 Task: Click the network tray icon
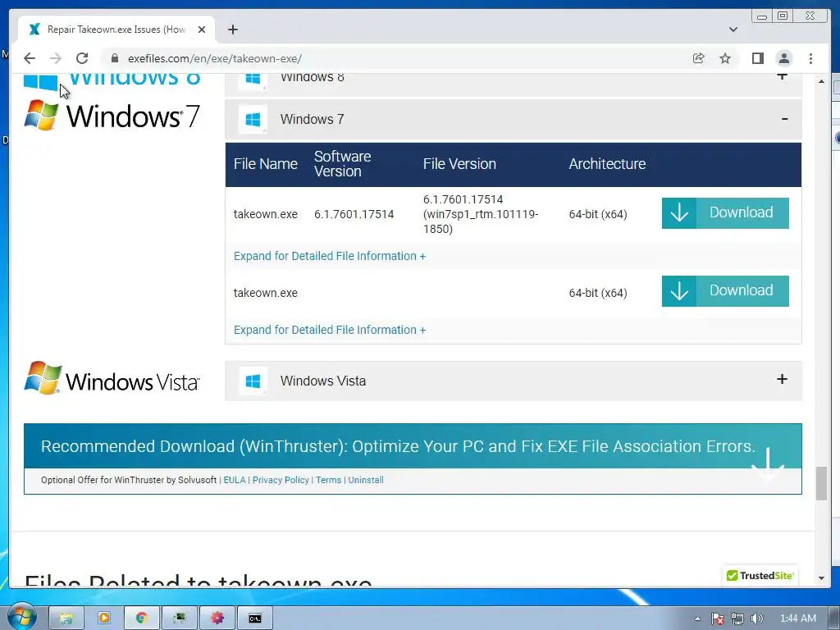(x=737, y=619)
